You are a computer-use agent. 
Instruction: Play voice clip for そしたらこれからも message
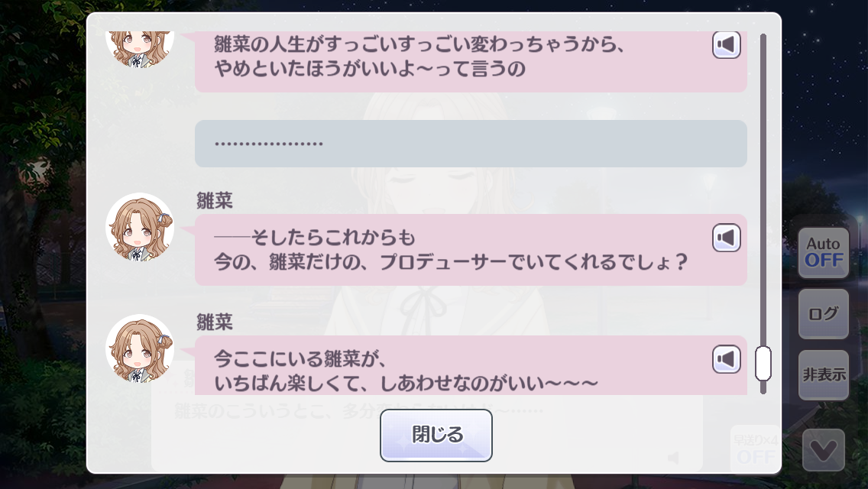click(727, 238)
